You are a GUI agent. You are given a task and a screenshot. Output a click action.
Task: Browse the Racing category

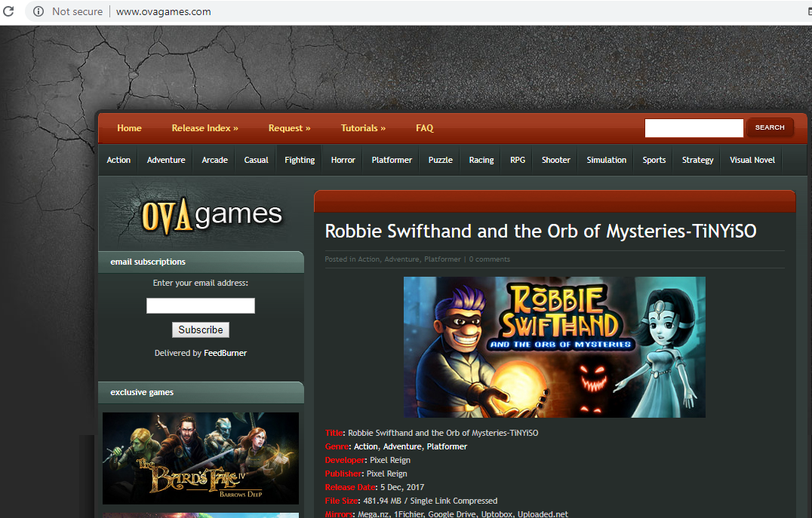pyautogui.click(x=481, y=160)
